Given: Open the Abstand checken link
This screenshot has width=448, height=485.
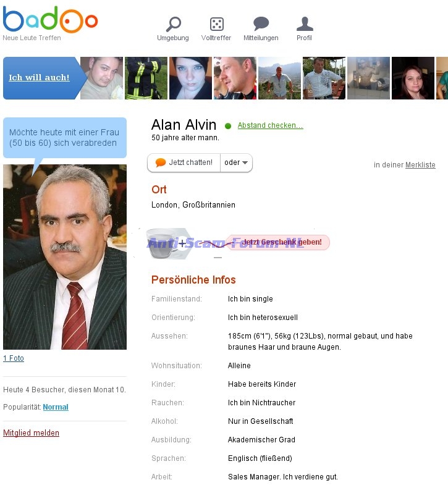Looking at the screenshot, I should coord(271,125).
